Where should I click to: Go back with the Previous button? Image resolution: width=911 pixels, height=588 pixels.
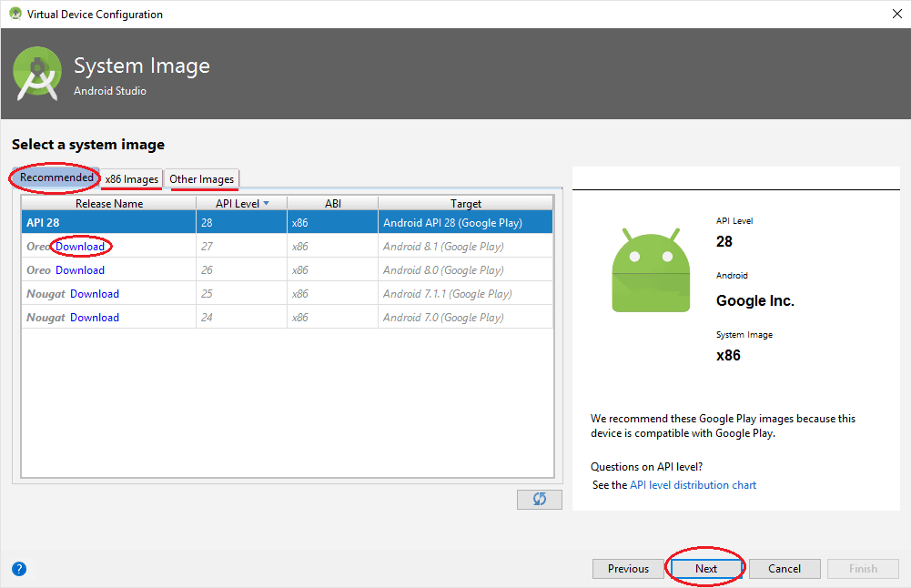pyautogui.click(x=628, y=569)
